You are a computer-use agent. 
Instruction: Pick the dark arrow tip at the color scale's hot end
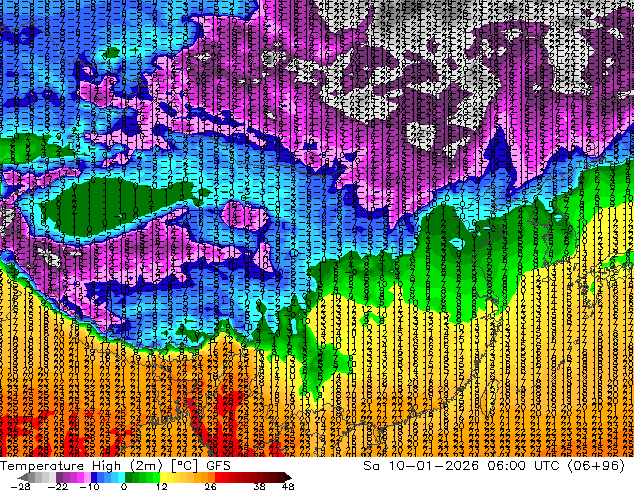click(x=288, y=477)
